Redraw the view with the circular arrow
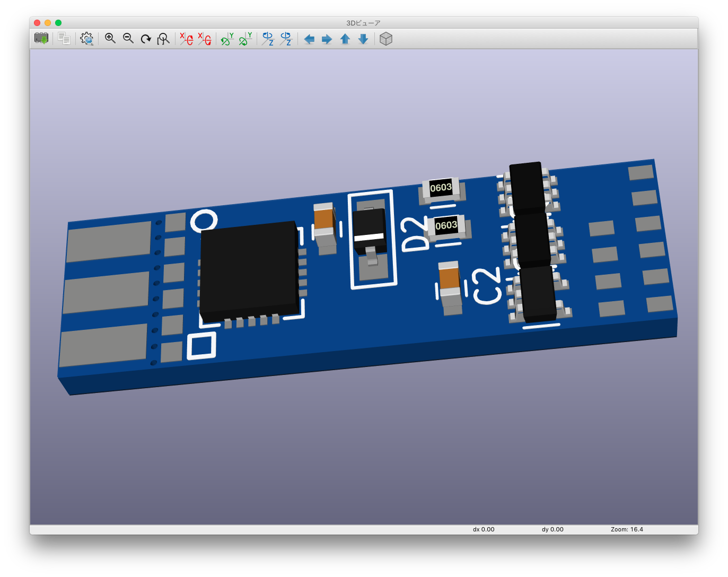728x577 pixels. (x=146, y=39)
